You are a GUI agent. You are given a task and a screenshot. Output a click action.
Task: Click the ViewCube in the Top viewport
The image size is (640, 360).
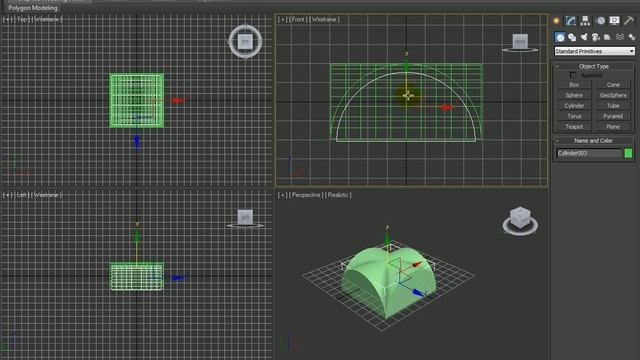click(245, 41)
